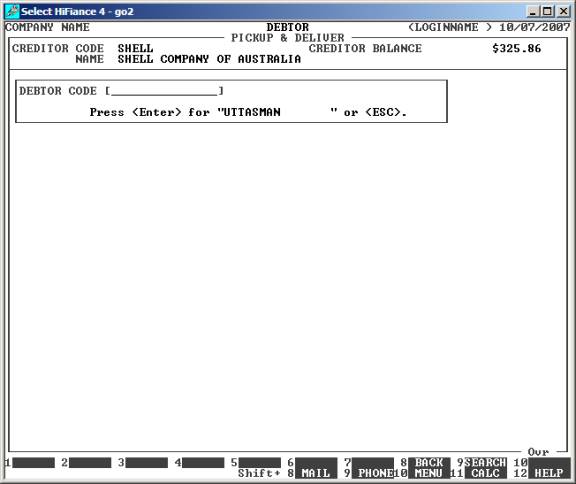Viewport: 576px width, 484px height.
Task: Click blank function key block number 3
Action: (147, 462)
